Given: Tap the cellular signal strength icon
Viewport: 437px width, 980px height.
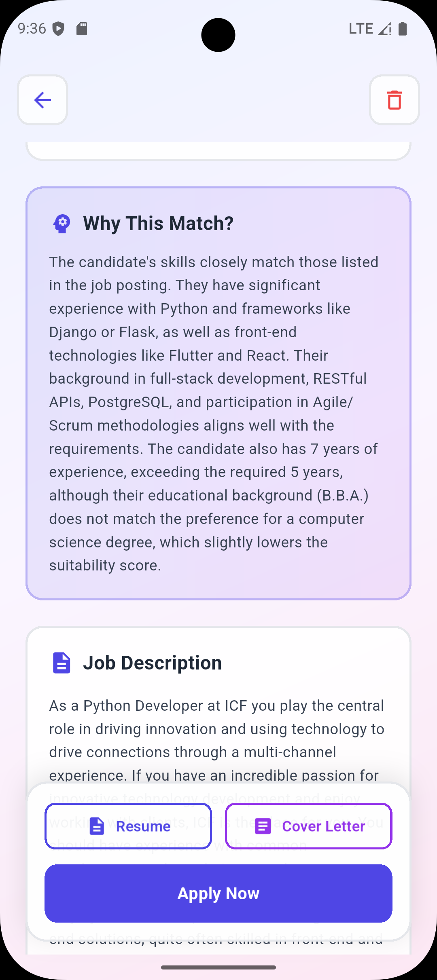Looking at the screenshot, I should [384, 29].
